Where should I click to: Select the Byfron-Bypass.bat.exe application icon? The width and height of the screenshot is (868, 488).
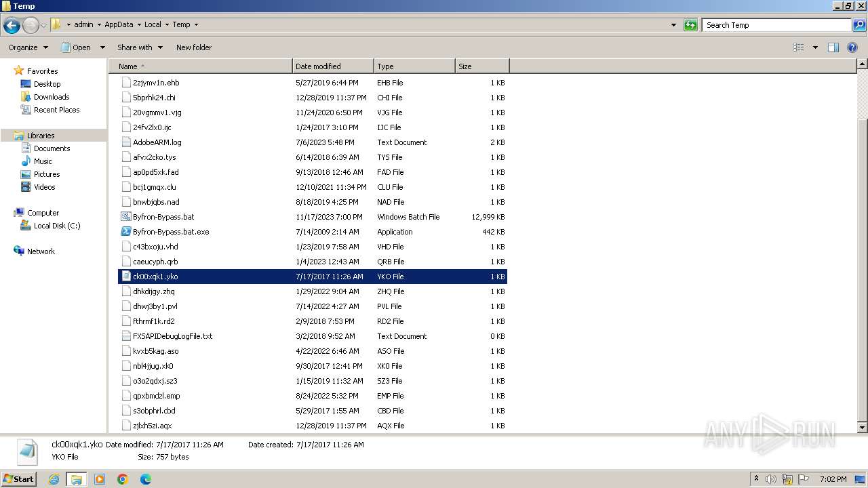tap(125, 232)
